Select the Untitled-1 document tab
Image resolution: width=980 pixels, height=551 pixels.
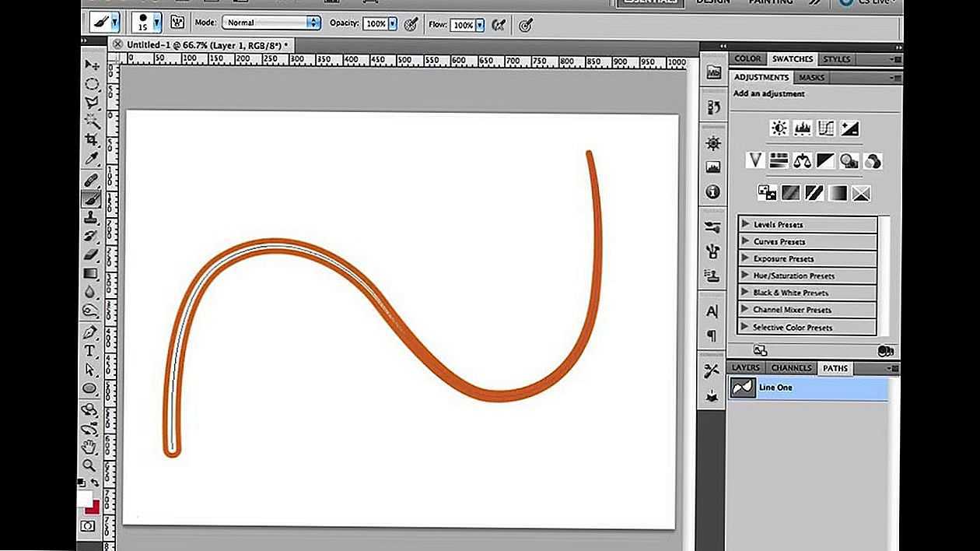click(x=201, y=45)
